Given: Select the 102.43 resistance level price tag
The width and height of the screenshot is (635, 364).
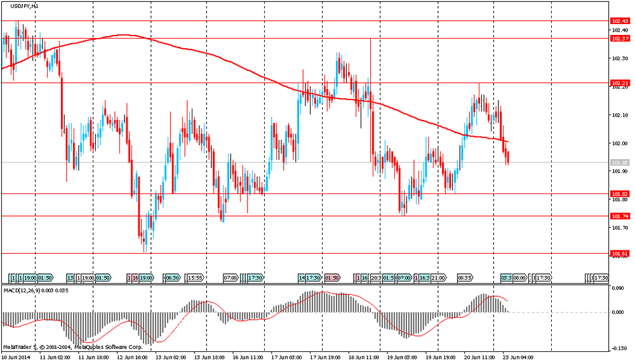Looking at the screenshot, I should click(618, 21).
